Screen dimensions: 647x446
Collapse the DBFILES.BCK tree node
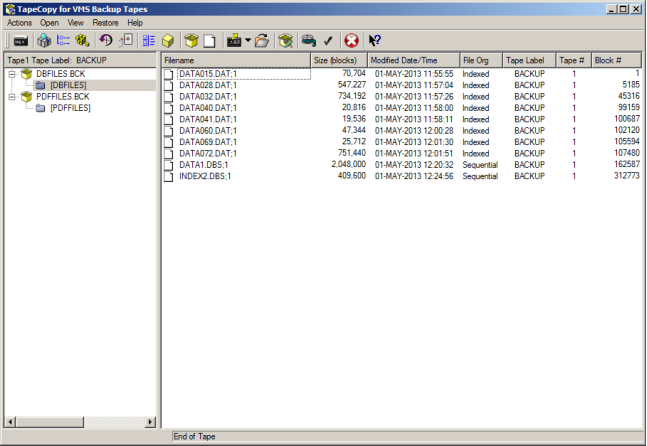click(12, 74)
